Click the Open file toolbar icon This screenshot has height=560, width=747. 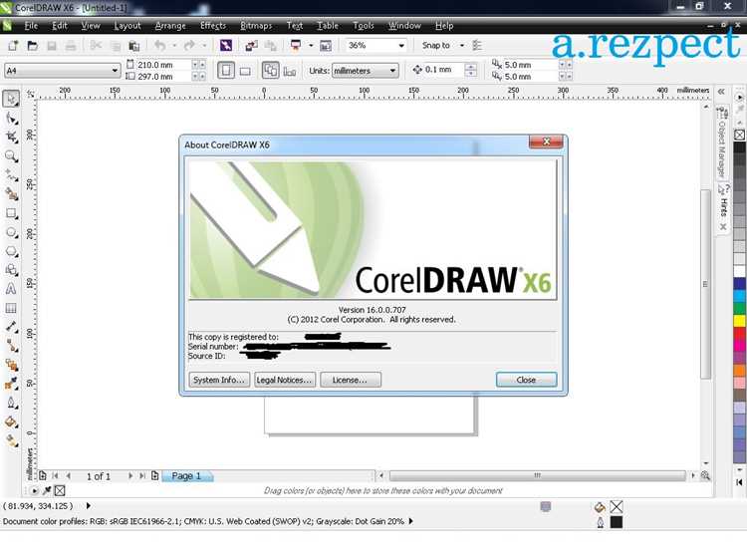tap(32, 46)
